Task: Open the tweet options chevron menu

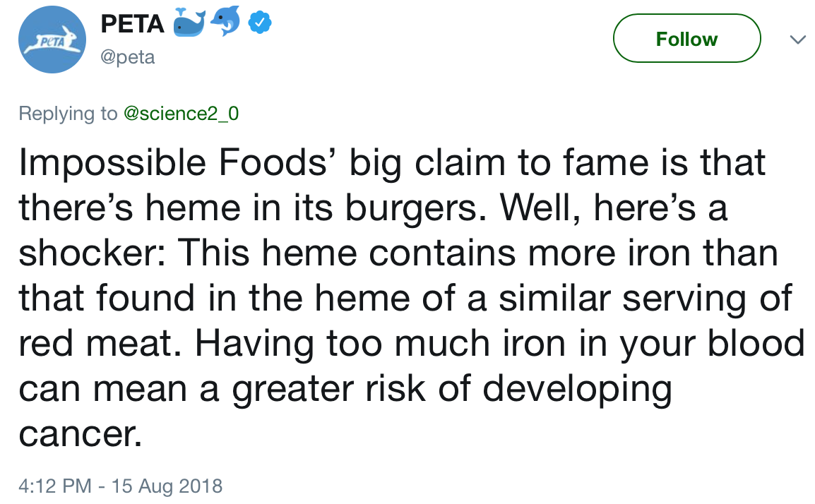Action: (797, 40)
